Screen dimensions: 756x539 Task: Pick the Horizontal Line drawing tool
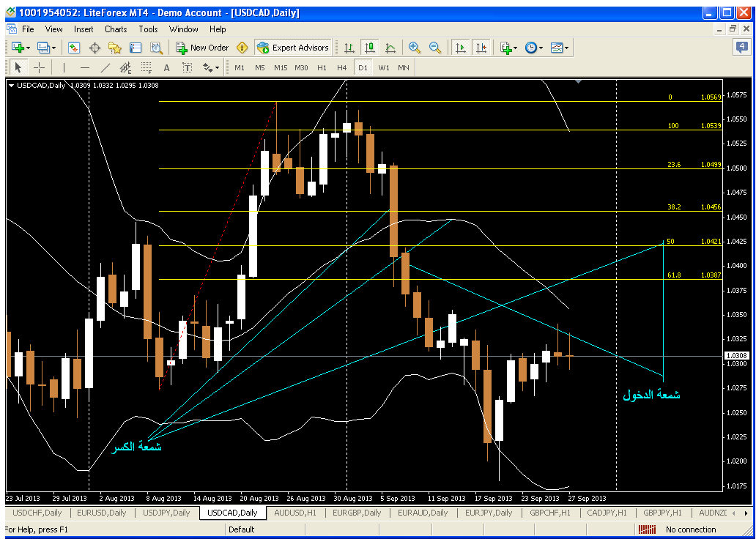tap(85, 67)
